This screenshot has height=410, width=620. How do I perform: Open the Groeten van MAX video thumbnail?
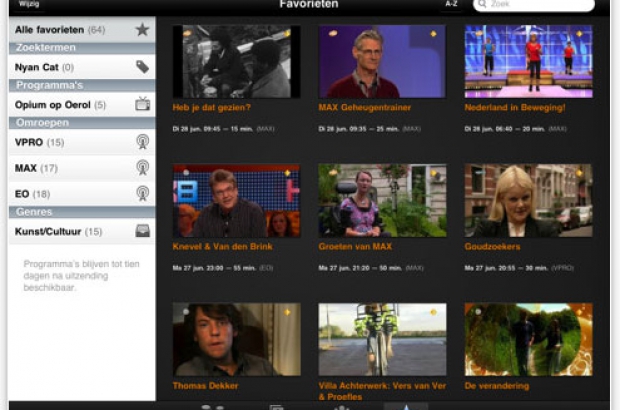382,200
